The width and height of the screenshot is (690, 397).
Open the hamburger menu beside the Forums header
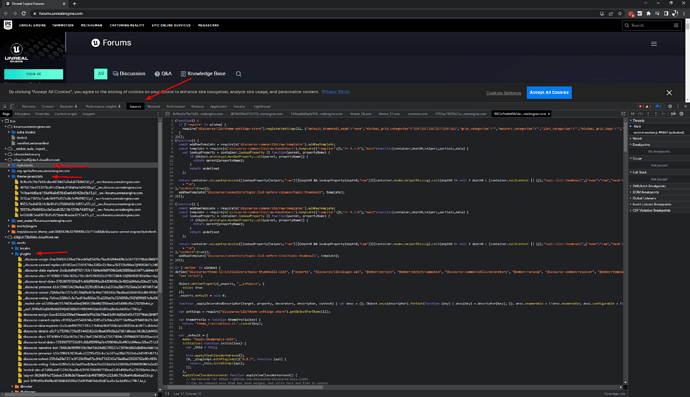(x=654, y=44)
